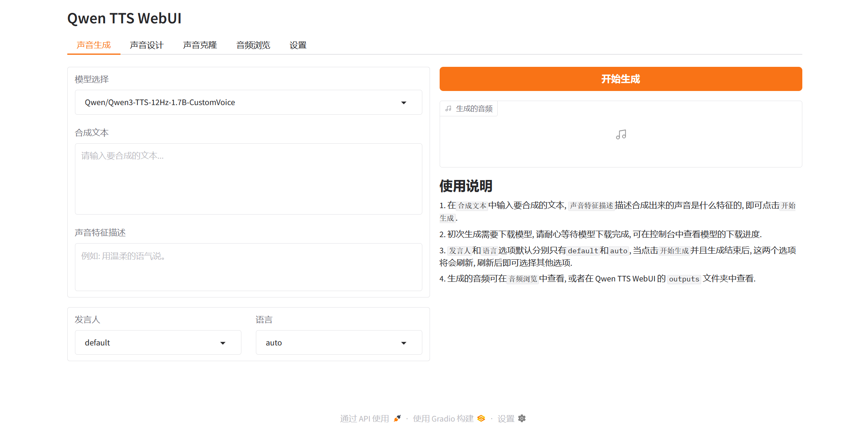Open the 通过 API 使用 footer link

click(x=364, y=419)
